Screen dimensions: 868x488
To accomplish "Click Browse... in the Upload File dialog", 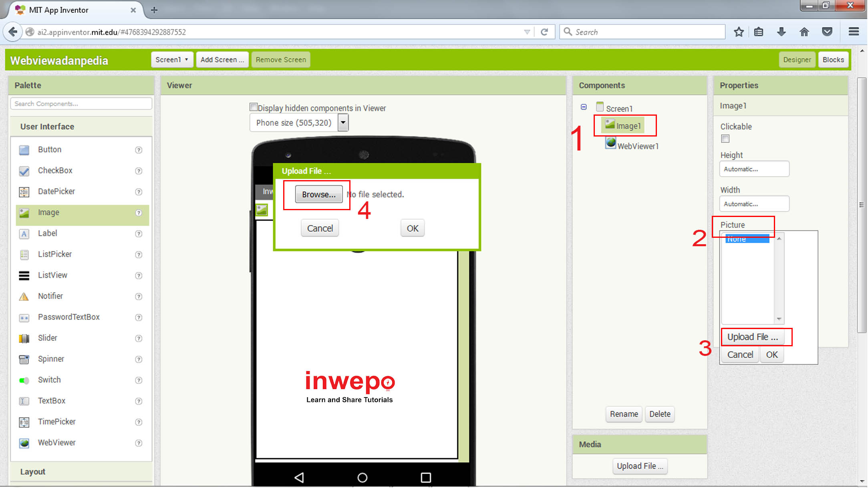I will [x=318, y=195].
